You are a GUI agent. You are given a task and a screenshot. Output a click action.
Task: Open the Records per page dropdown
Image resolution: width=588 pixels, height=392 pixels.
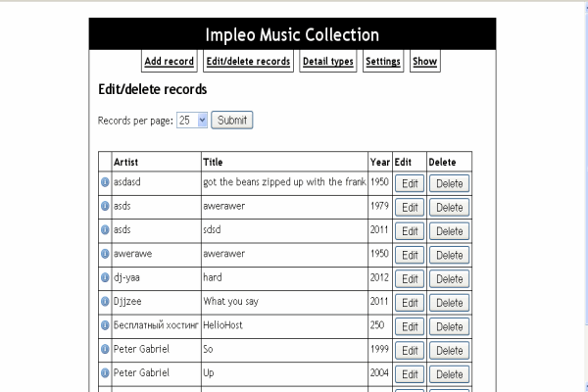tap(192, 120)
